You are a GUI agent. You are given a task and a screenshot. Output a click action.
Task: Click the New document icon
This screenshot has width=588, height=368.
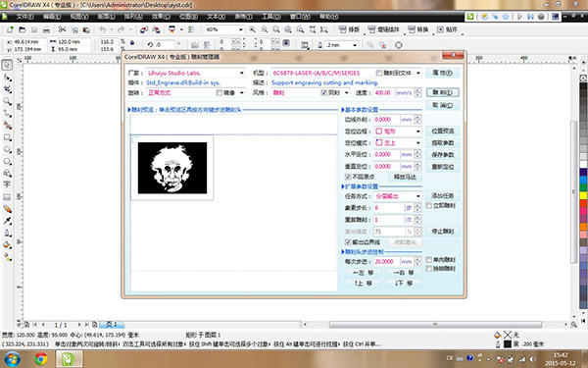point(10,29)
